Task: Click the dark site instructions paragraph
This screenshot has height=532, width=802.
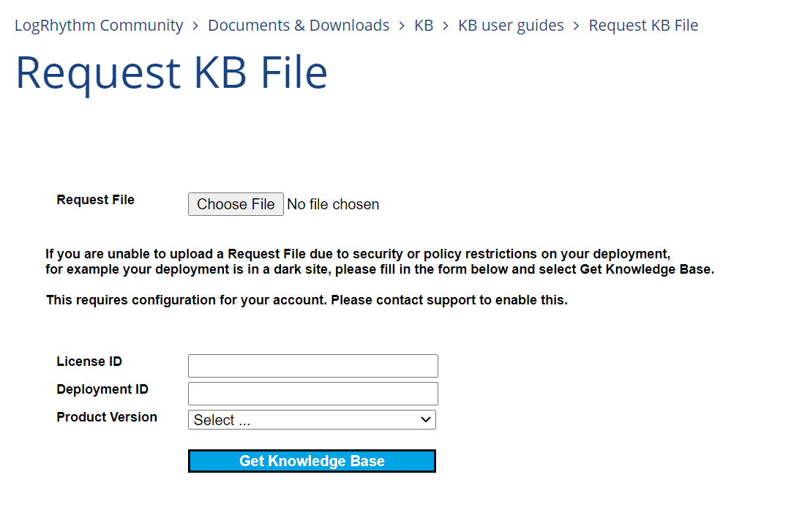Action: pyautogui.click(x=379, y=262)
